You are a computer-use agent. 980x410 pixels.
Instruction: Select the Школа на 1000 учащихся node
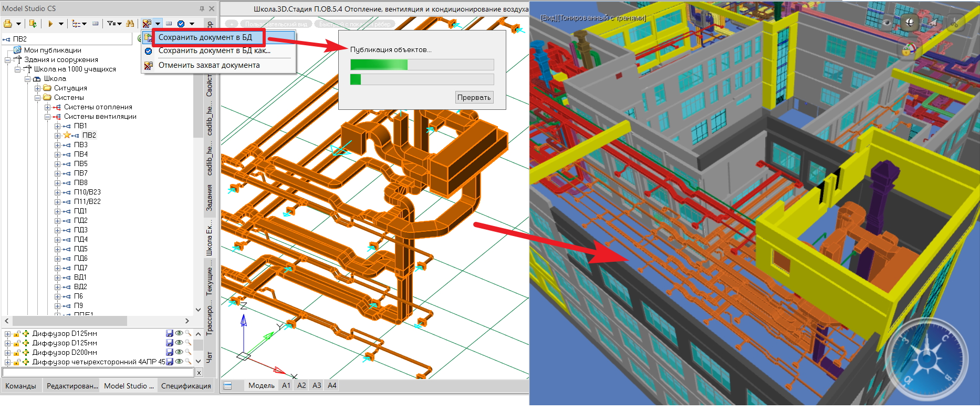[x=75, y=69]
